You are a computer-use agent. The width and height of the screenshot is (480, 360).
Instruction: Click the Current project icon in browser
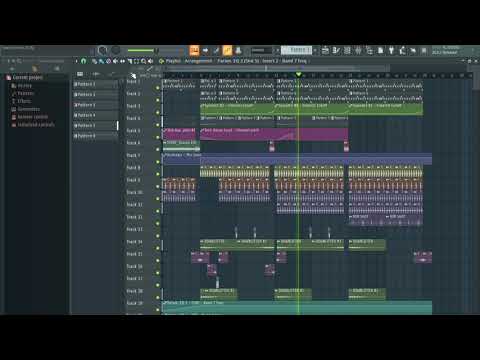pos(9,78)
